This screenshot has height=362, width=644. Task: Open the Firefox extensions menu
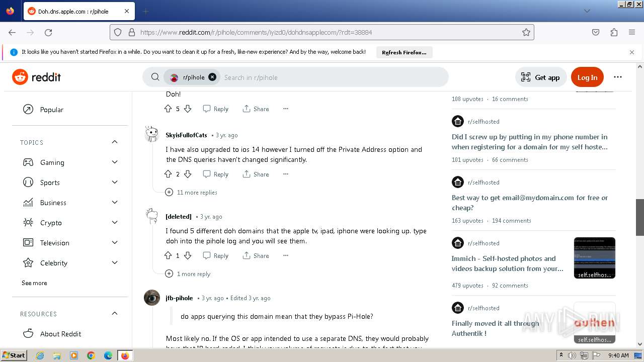coord(614,32)
